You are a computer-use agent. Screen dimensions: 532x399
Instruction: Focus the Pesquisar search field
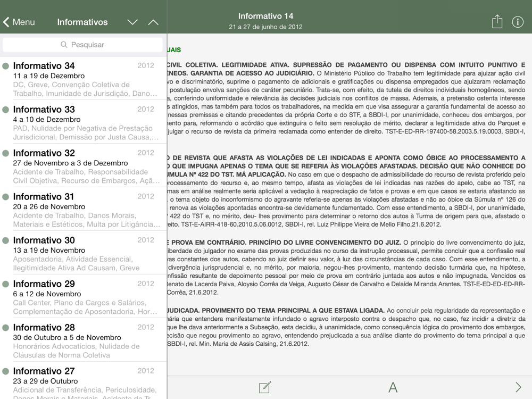point(83,45)
